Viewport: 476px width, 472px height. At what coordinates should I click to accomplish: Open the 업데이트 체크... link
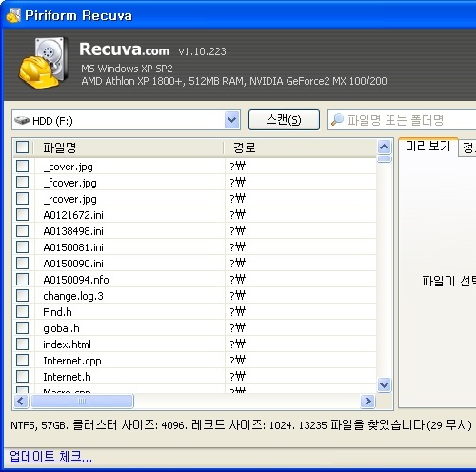(51, 457)
